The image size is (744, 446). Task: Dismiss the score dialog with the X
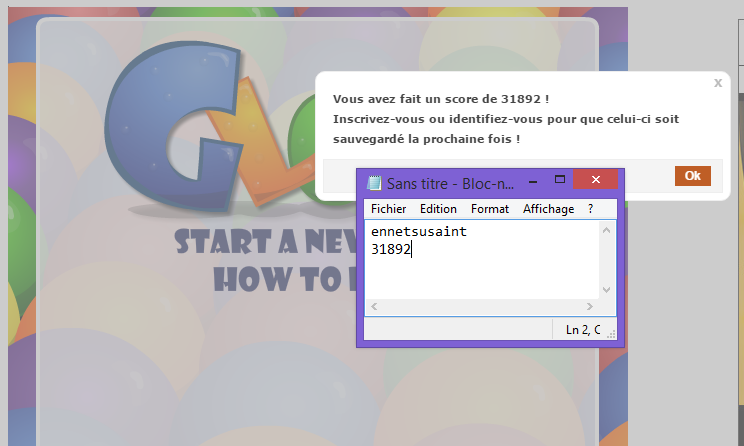pyautogui.click(x=717, y=83)
